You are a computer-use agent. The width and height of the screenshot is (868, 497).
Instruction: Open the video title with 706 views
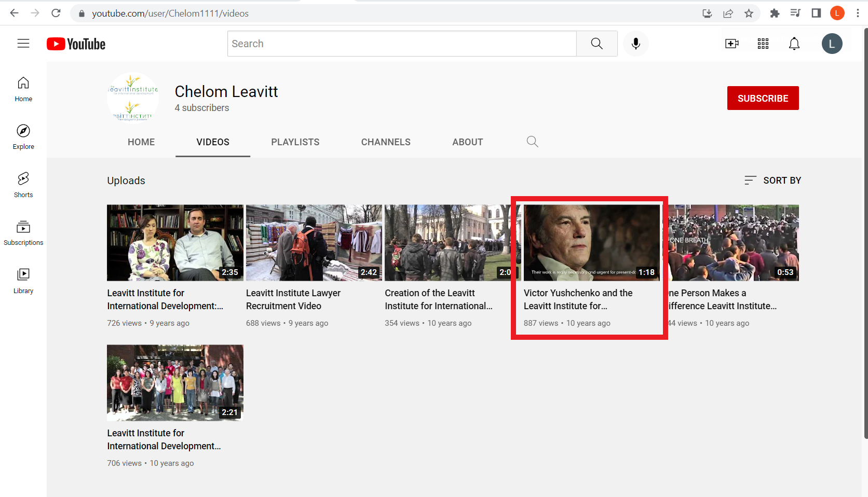tap(164, 439)
